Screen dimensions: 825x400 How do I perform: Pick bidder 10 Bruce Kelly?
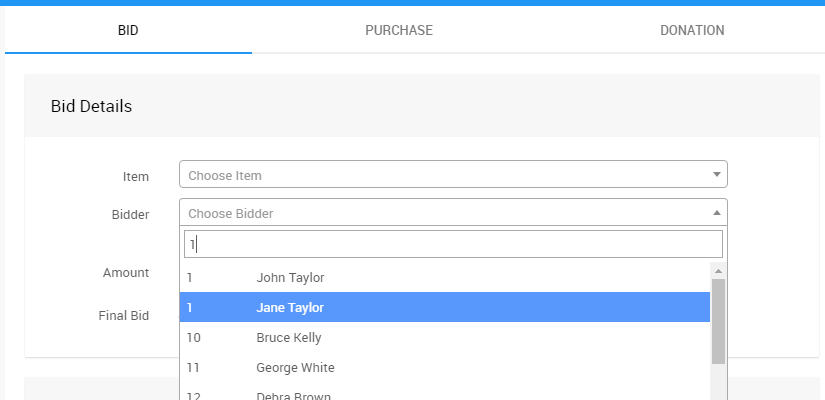point(288,337)
